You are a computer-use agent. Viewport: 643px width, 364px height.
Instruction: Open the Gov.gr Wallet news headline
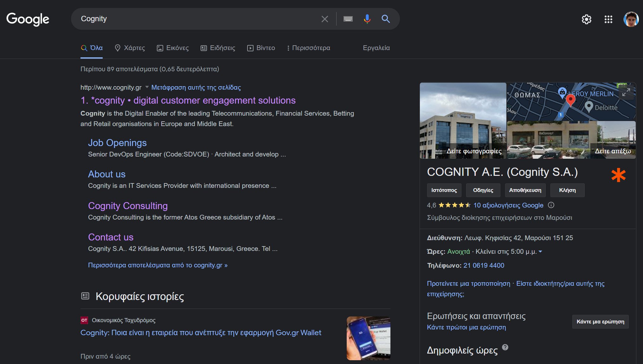click(201, 333)
